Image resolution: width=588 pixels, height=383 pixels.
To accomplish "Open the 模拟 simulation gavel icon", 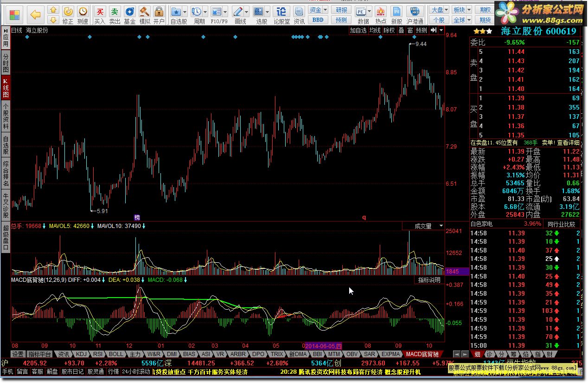I will pyautogui.click(x=145, y=15).
